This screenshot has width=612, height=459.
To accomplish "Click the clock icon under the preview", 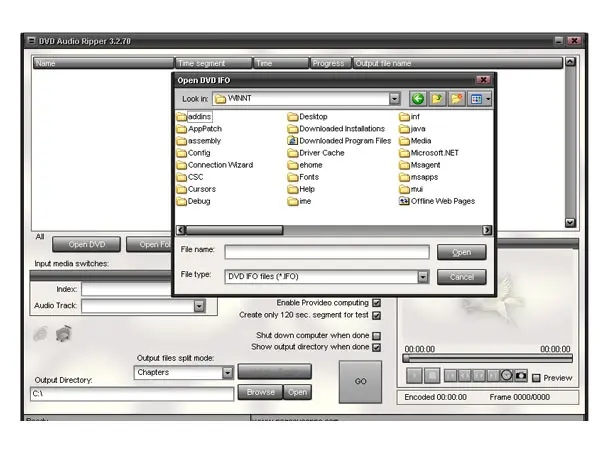I will pos(506,376).
